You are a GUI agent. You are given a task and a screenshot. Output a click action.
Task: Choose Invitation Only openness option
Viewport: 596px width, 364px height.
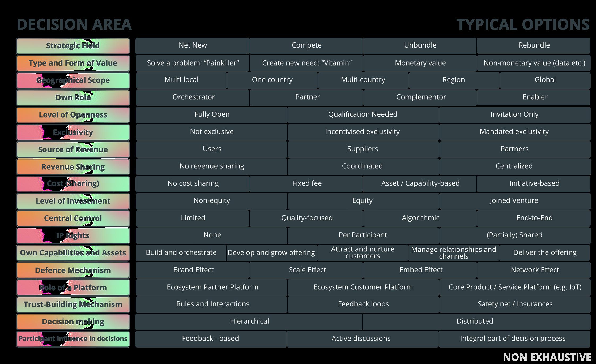tap(514, 114)
